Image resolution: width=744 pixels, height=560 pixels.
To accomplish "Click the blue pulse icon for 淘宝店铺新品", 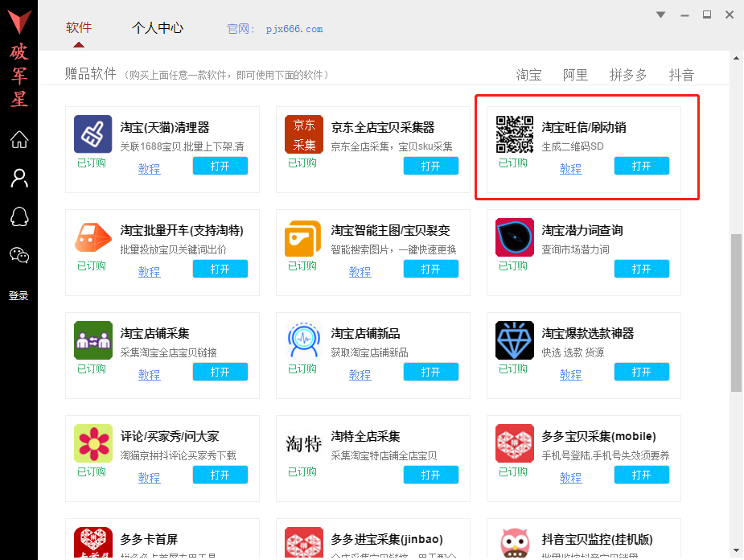I will click(x=304, y=340).
